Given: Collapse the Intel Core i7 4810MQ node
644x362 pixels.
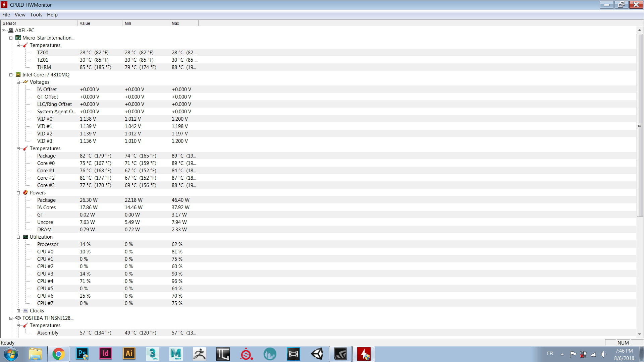Looking at the screenshot, I should pos(11,75).
